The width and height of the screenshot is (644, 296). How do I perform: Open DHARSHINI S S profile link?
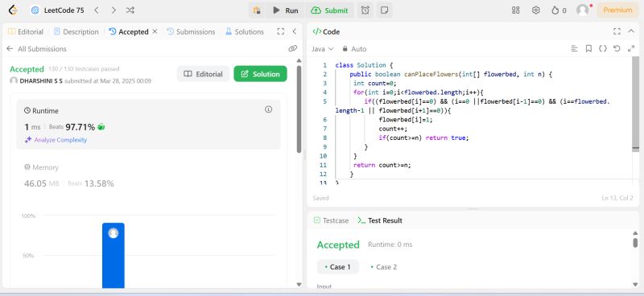[x=41, y=81]
